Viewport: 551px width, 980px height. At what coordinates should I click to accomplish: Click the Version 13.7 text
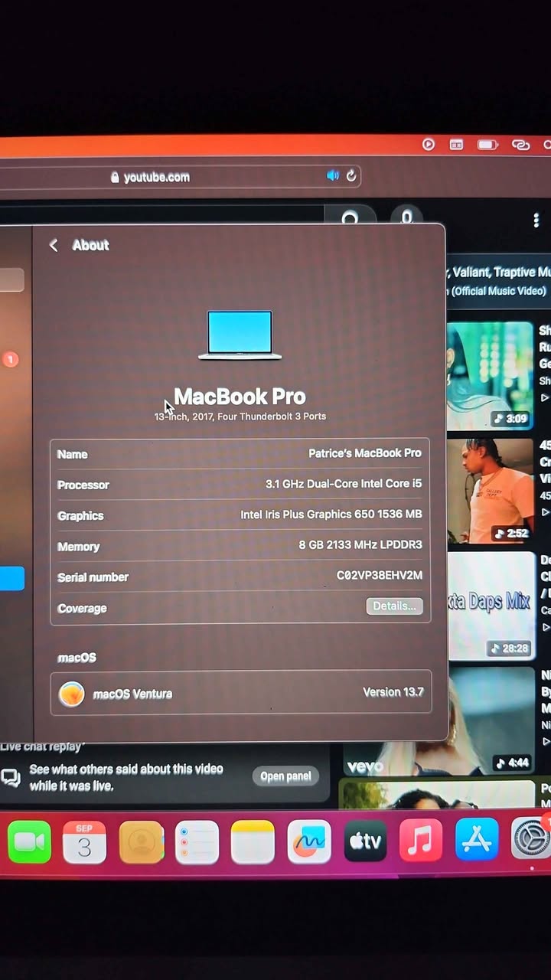393,692
